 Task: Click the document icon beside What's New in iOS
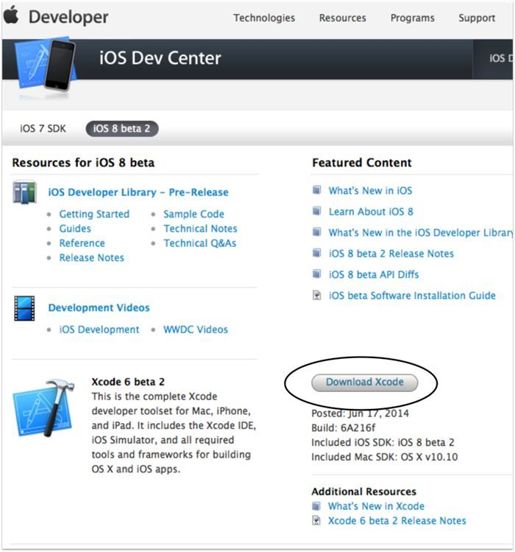click(317, 190)
